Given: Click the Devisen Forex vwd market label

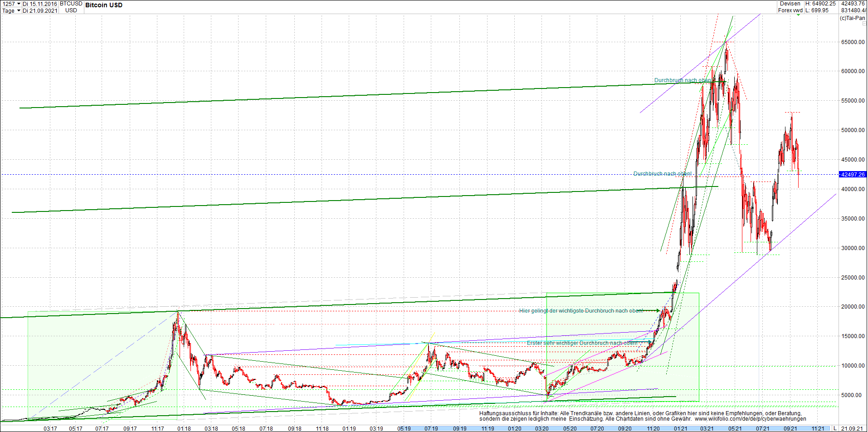Looking at the screenshot, I should (790, 7).
